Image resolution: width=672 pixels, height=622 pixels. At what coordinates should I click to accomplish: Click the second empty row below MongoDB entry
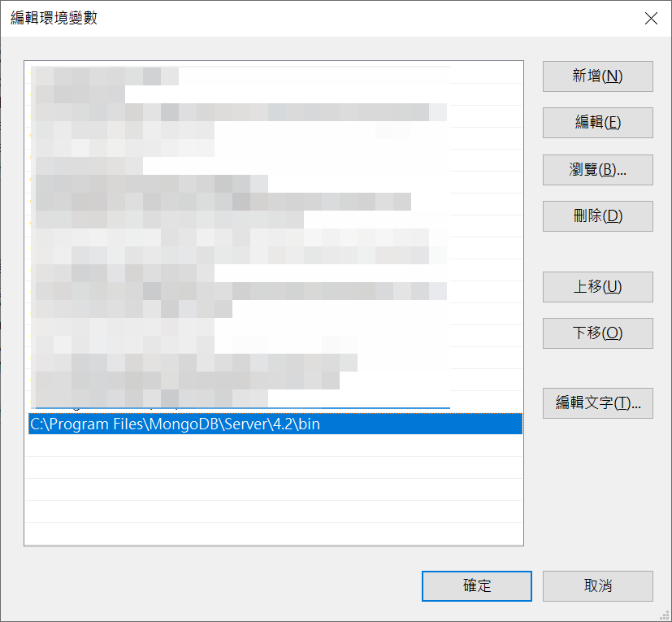[275, 468]
